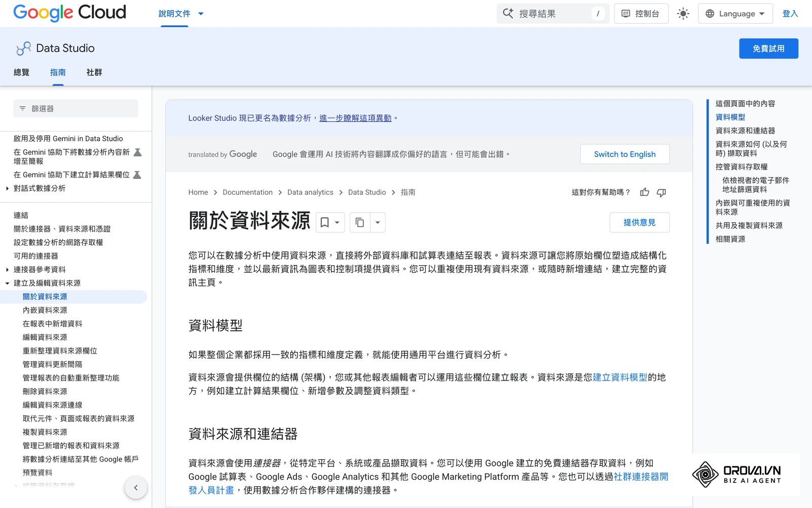812x508 pixels.
Task: Open the Language dropdown
Action: coord(735,14)
